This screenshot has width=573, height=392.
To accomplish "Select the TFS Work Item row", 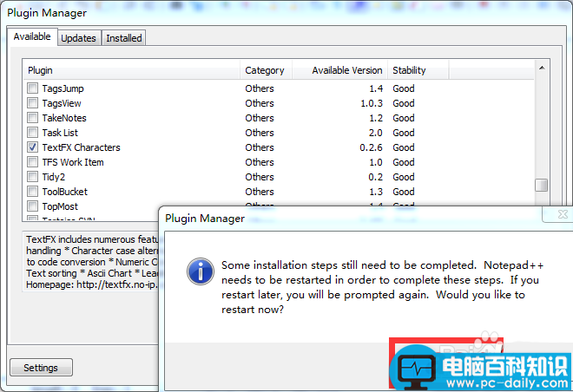I will 73,162.
